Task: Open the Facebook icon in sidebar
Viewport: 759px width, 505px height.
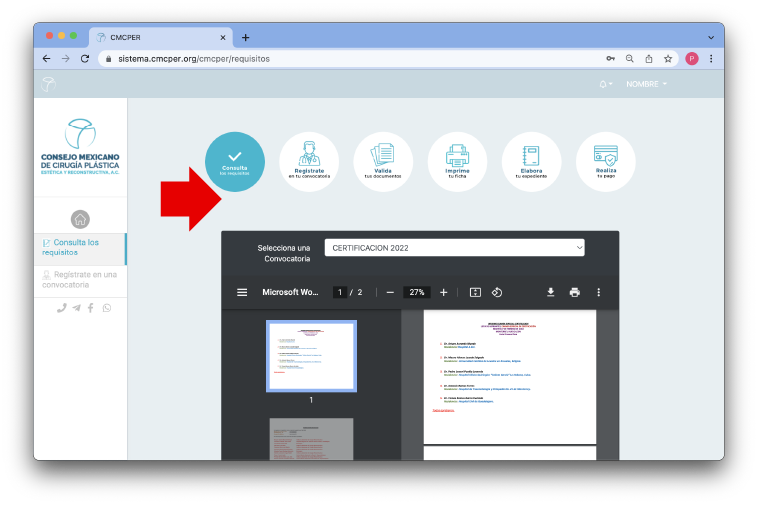Action: (91, 308)
